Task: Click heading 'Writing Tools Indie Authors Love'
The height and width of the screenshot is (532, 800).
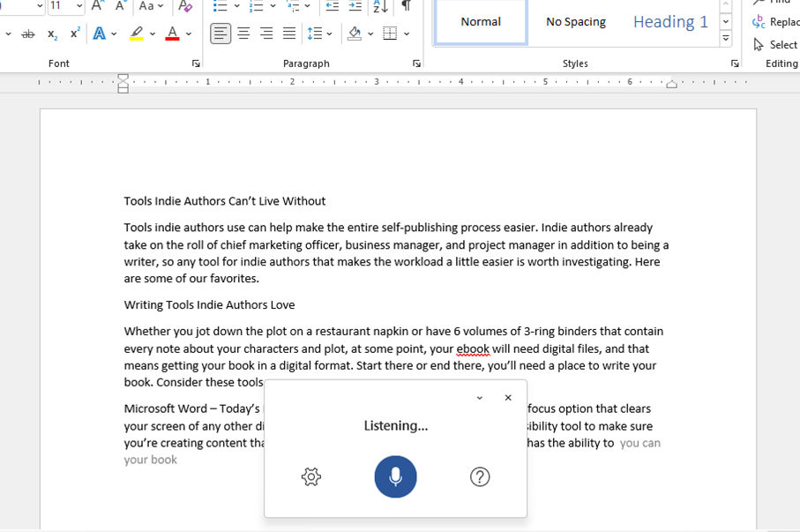Action: (209, 304)
